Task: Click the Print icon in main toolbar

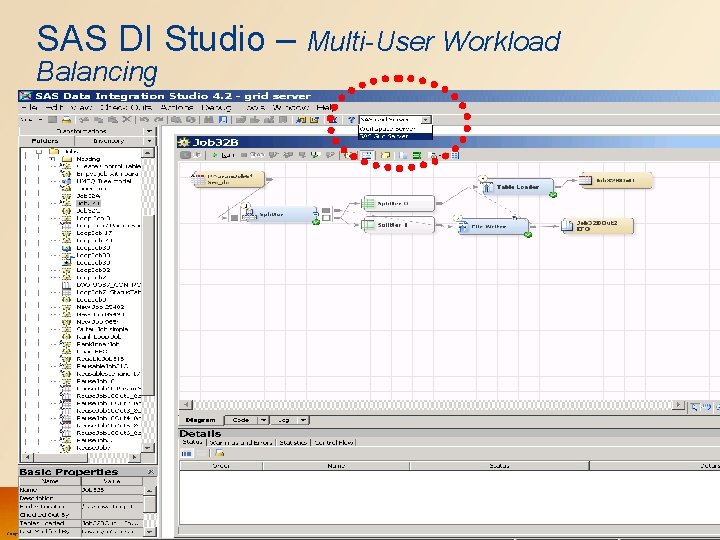Action: pyautogui.click(x=67, y=120)
